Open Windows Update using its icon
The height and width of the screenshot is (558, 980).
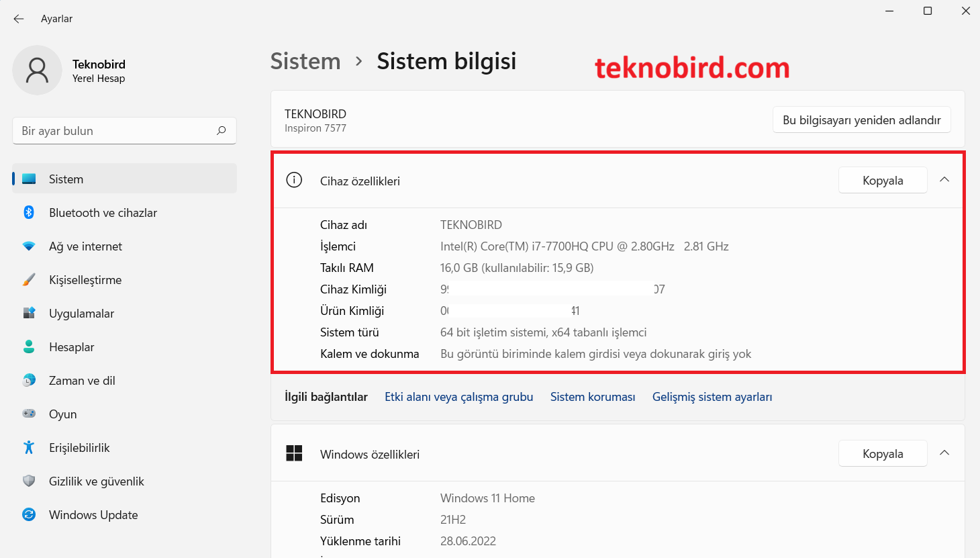coord(29,514)
